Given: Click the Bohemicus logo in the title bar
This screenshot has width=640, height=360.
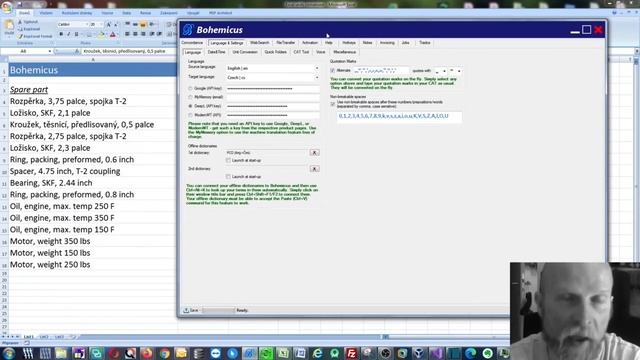Looking at the screenshot, I should (x=188, y=29).
